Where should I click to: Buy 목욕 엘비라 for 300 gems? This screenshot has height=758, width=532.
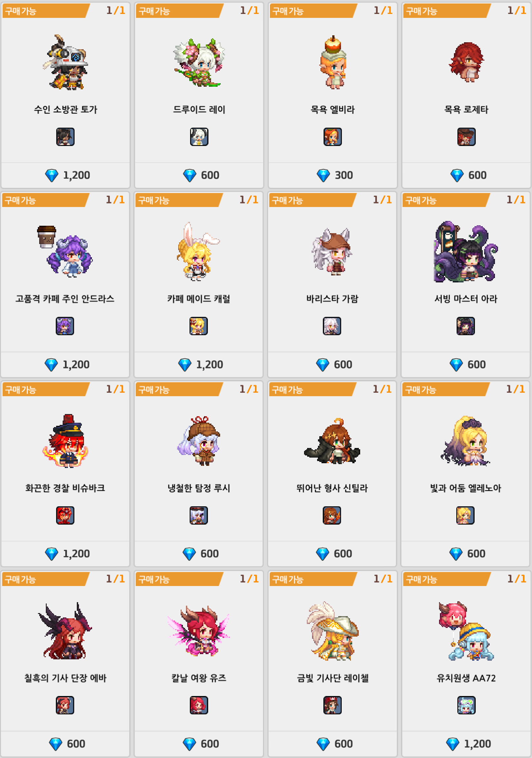coord(332,175)
